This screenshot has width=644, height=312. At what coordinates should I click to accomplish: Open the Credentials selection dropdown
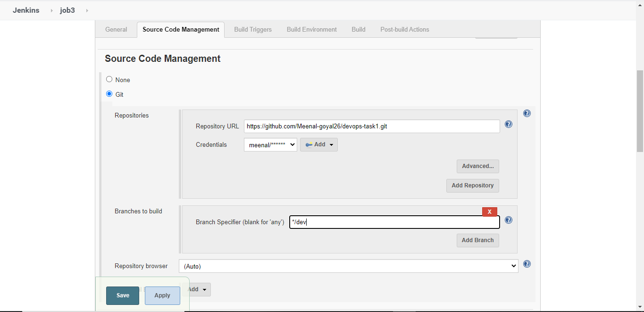tap(270, 144)
